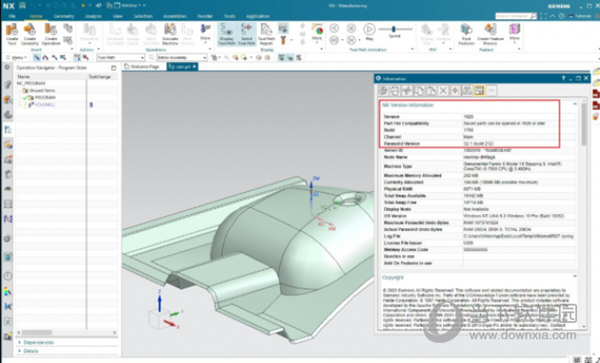Click the colorful palette icon in resource bar
This screenshot has width=600, height=363.
(x=8, y=292)
